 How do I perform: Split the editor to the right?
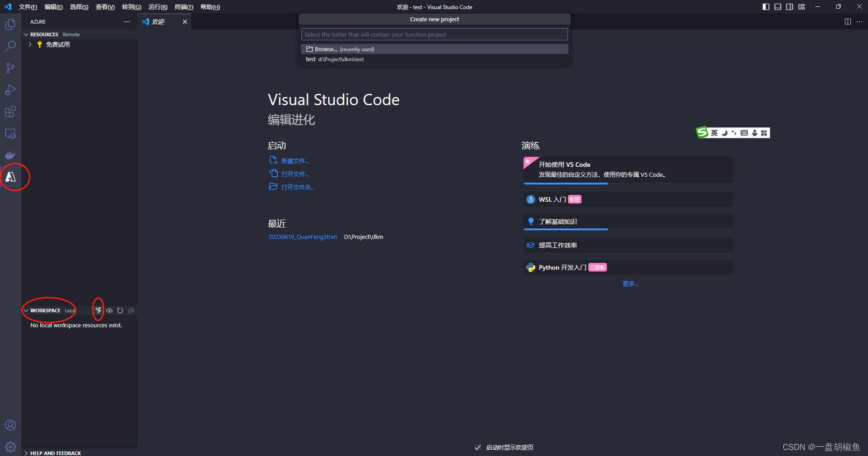(848, 22)
